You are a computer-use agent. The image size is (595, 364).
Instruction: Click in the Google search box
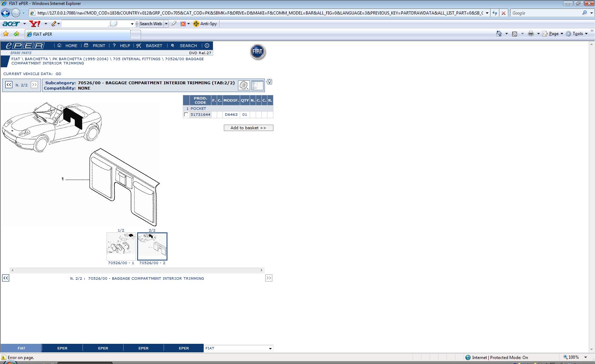(x=545, y=13)
